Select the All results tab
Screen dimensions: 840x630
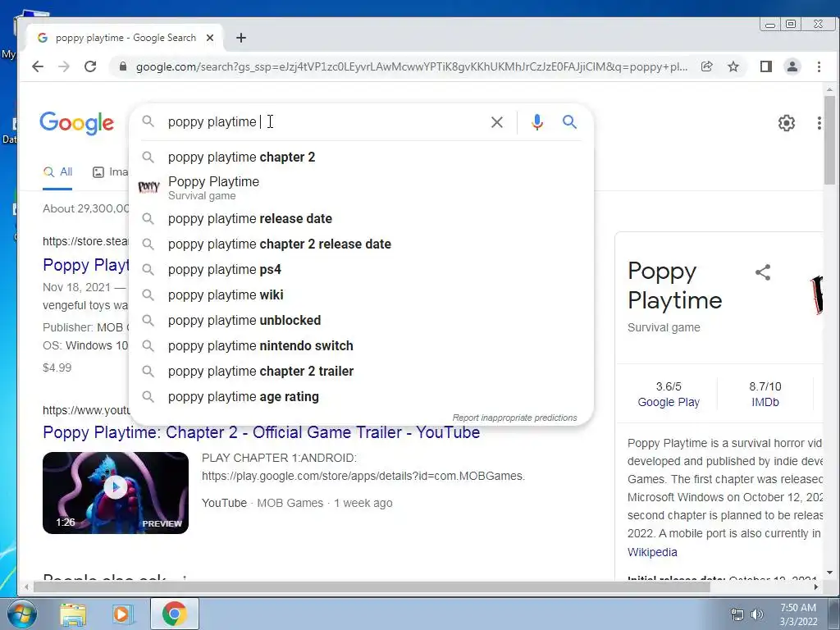58,172
